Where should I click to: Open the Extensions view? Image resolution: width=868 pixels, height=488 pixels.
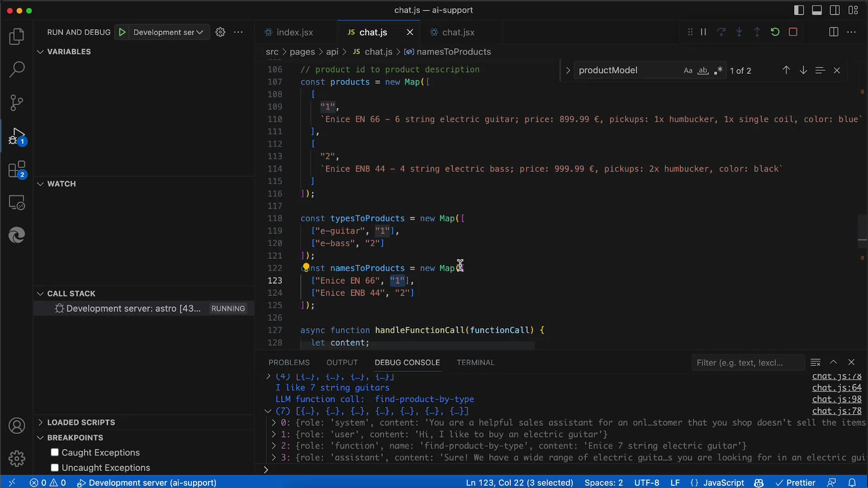tap(17, 170)
